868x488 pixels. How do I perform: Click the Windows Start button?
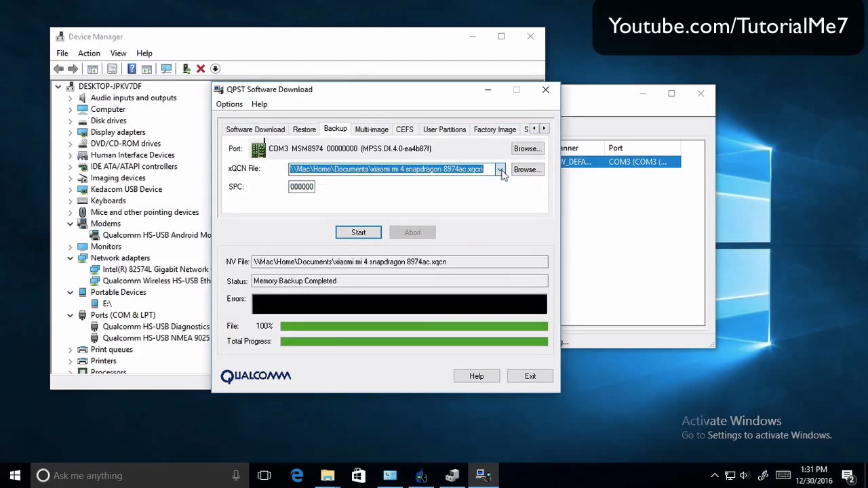pyautogui.click(x=15, y=475)
